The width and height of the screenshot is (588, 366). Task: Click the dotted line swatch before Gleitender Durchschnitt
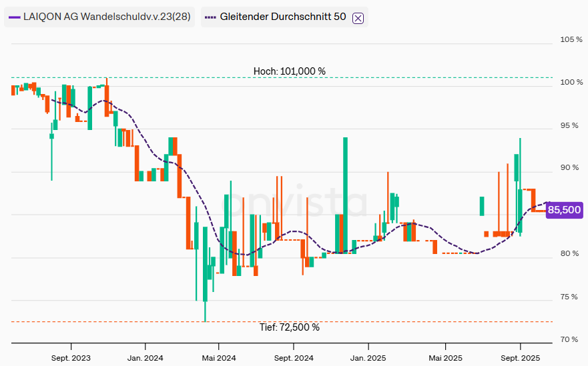tap(210, 17)
